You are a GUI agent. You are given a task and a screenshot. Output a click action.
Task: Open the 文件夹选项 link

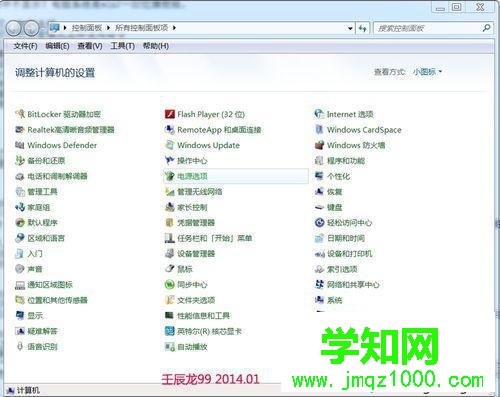coord(196,300)
